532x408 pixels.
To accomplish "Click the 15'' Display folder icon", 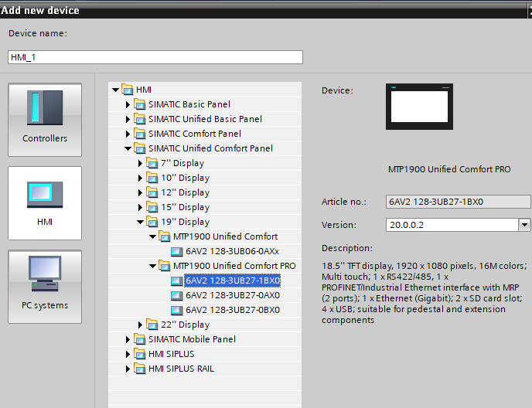I will pos(152,207).
